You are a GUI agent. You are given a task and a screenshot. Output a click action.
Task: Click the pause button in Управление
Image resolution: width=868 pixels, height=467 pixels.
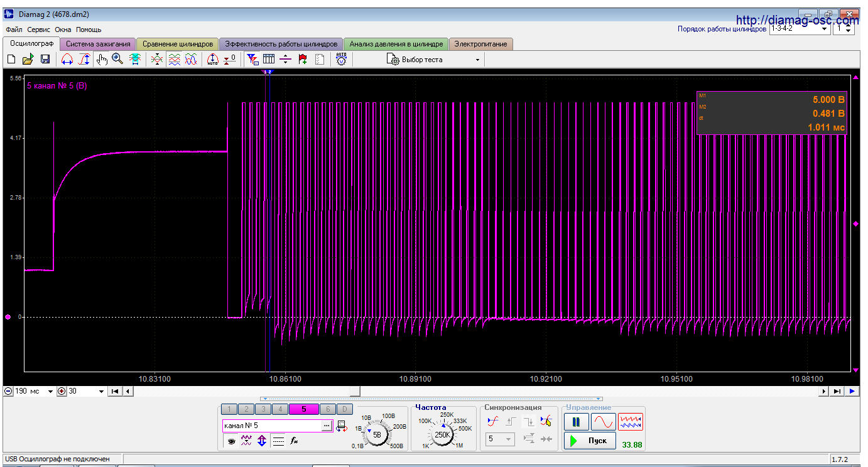point(576,422)
